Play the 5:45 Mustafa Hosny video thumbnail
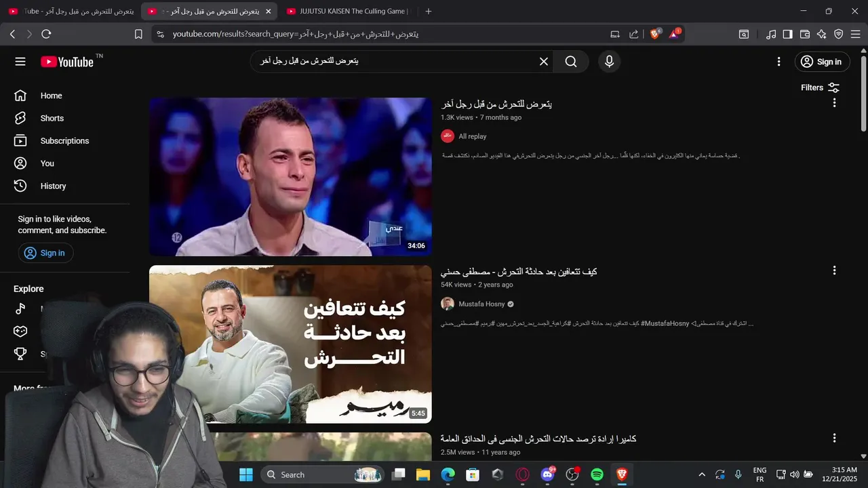 point(290,344)
